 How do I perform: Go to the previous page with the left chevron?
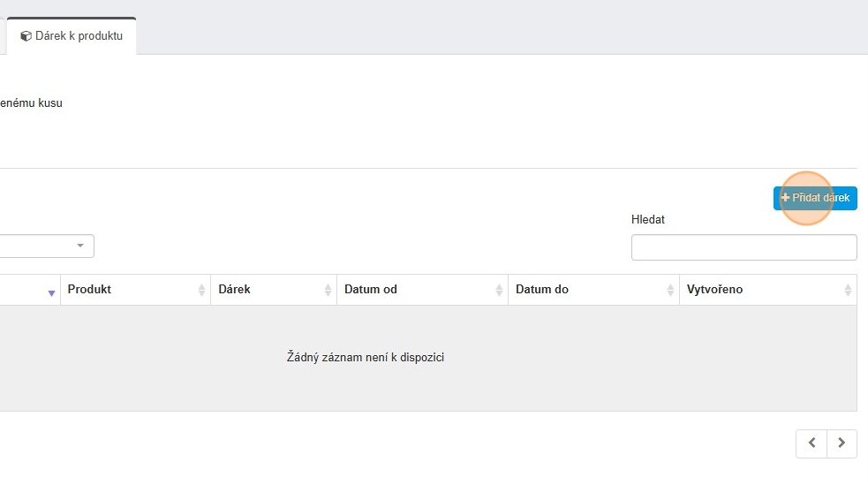pos(811,443)
